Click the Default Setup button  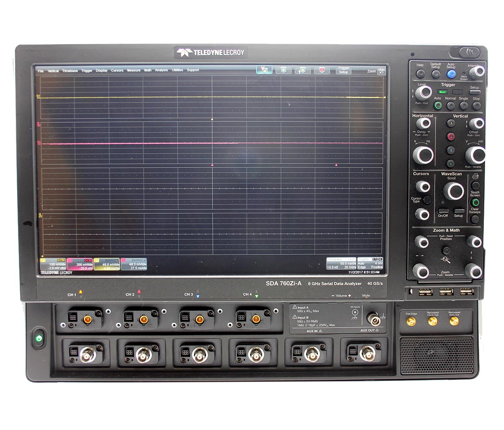pos(436,74)
